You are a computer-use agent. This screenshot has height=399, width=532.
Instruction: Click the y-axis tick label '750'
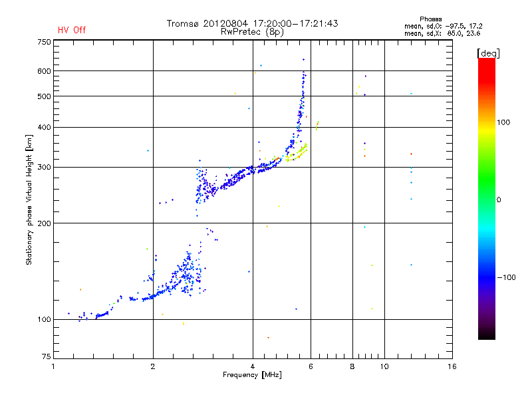coord(44,42)
